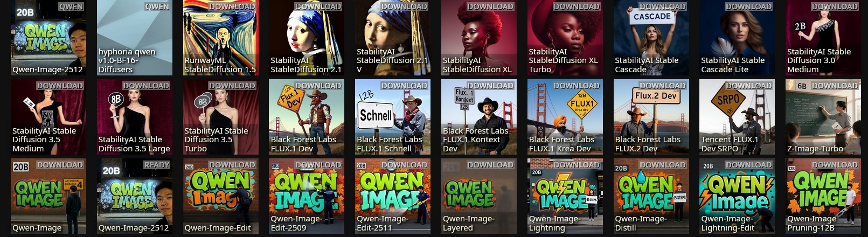Click the QWEN badge on first Qwen-Image-2512
The height and width of the screenshot is (237, 868).
(x=71, y=6)
